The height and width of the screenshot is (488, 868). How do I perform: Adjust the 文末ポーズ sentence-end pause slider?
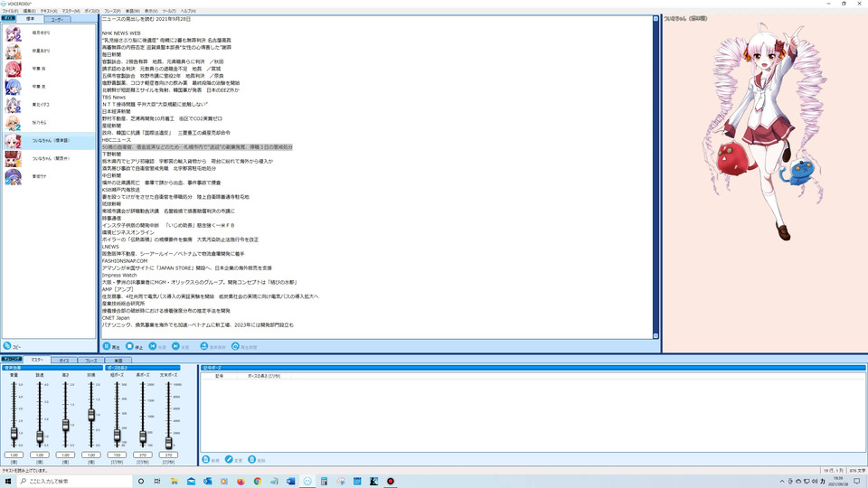(x=168, y=442)
